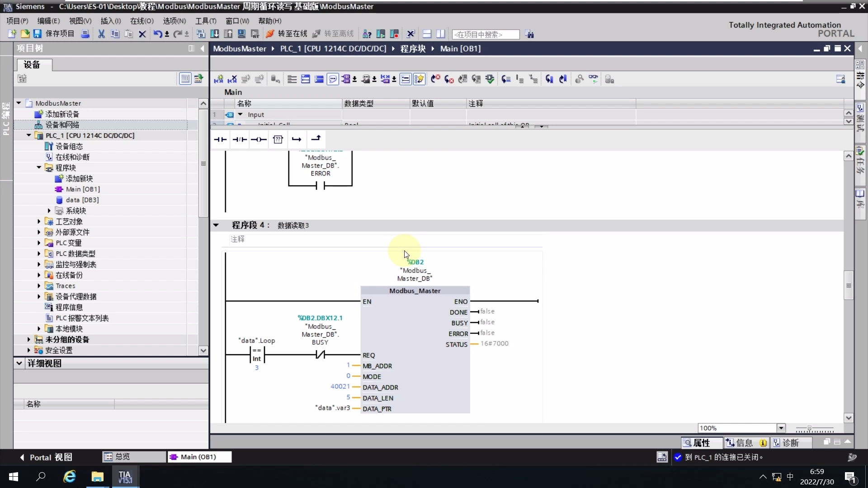The height and width of the screenshot is (488, 868).
Task: Expand the Traces node in the project tree
Action: pos(39,286)
